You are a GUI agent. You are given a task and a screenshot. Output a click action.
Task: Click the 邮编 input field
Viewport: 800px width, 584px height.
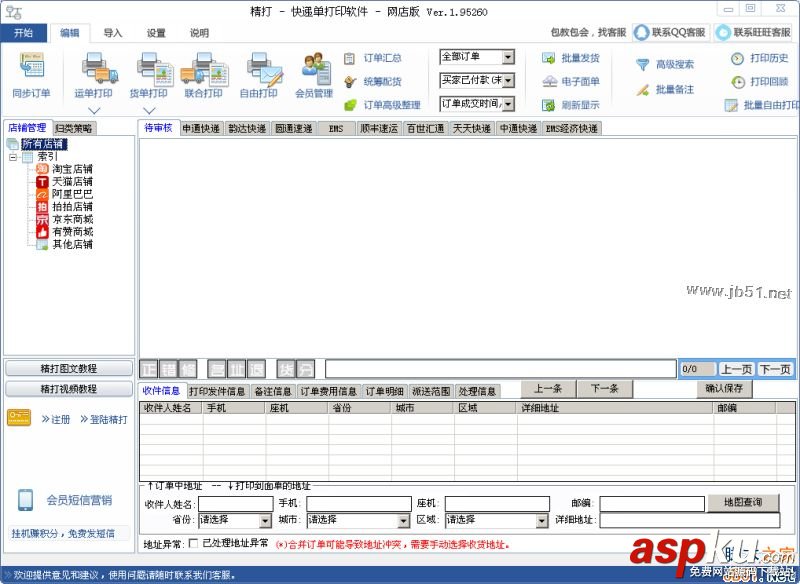pyautogui.click(x=652, y=504)
